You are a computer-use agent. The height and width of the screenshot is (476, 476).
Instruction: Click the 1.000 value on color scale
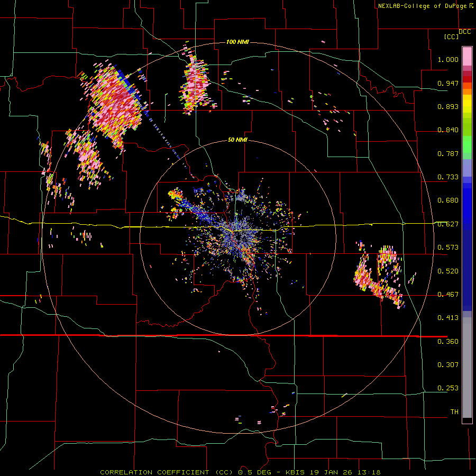click(x=448, y=59)
